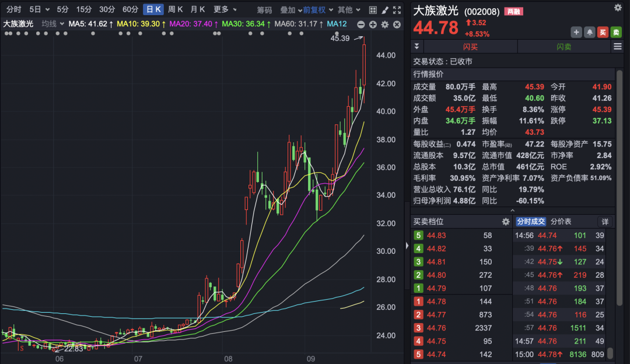Open quote panel settings gear
Screen dimensions: 630x364
click(618, 8)
